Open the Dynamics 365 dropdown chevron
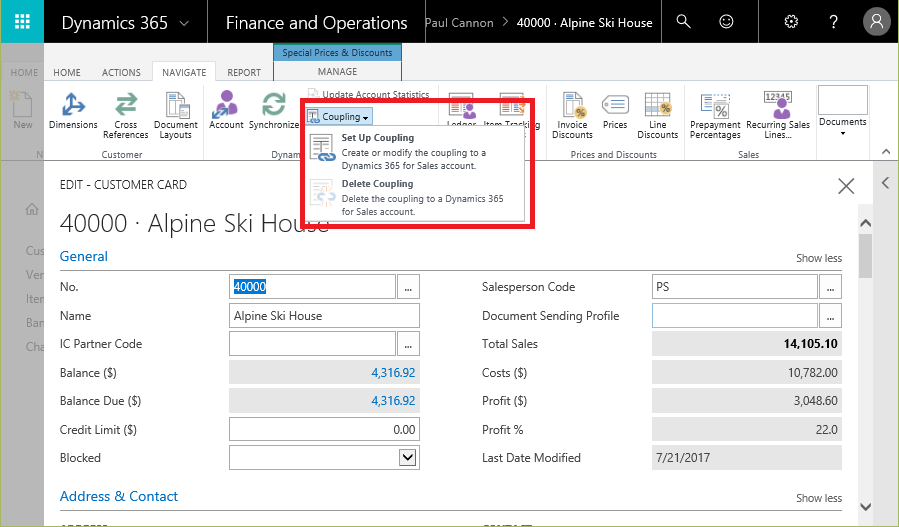 [184, 23]
